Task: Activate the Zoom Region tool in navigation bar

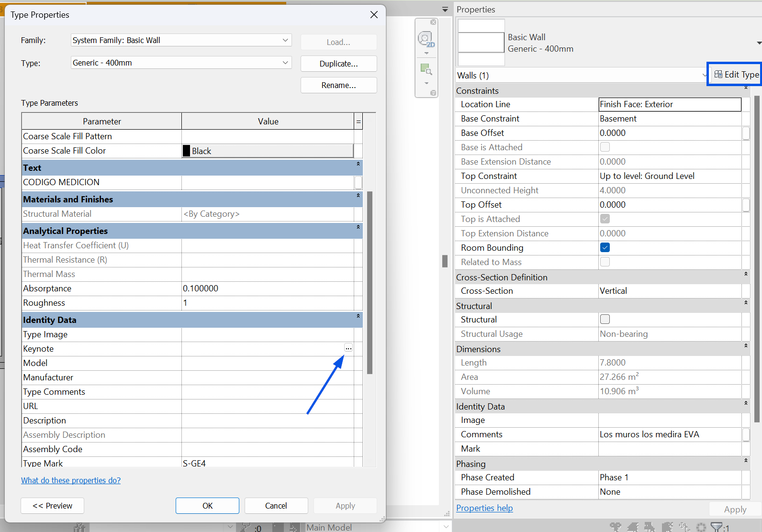Action: point(426,70)
